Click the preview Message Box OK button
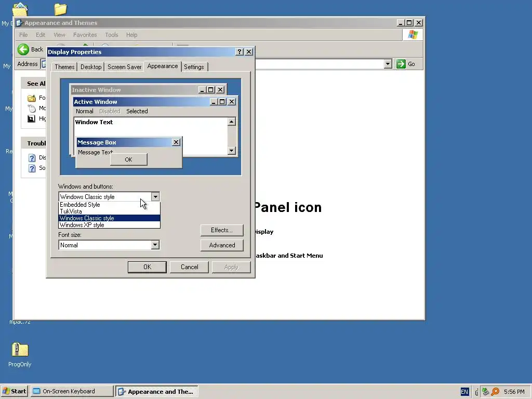The height and width of the screenshot is (399, 532). pos(129,159)
